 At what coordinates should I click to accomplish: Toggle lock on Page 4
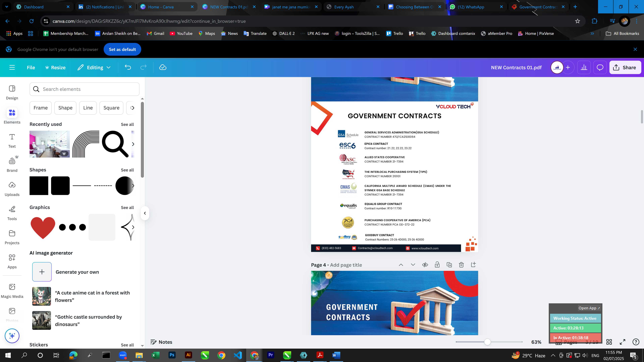(437, 265)
